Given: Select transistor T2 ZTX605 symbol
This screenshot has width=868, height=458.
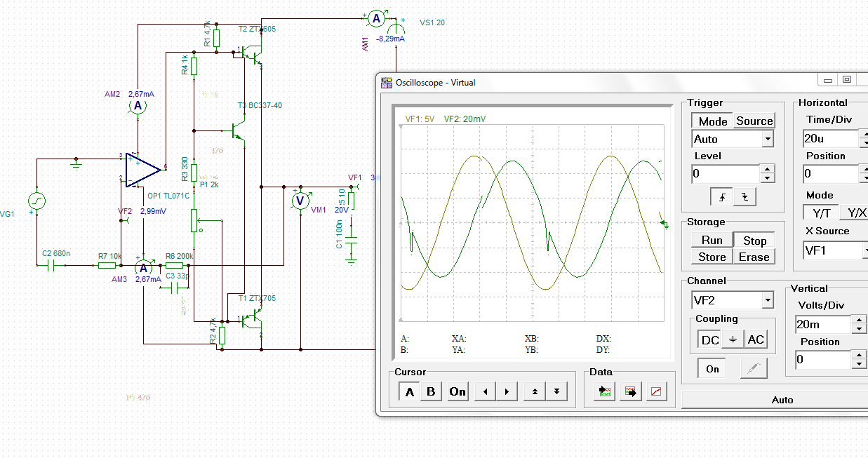Looking at the screenshot, I should click(x=253, y=53).
